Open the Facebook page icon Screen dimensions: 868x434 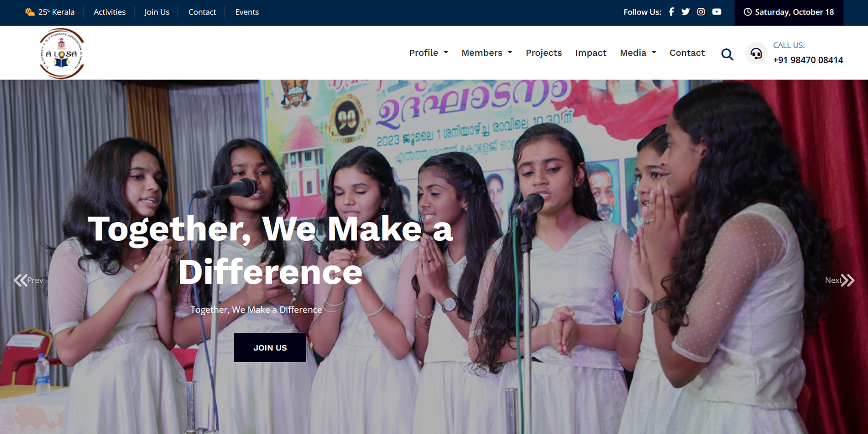[x=671, y=12]
